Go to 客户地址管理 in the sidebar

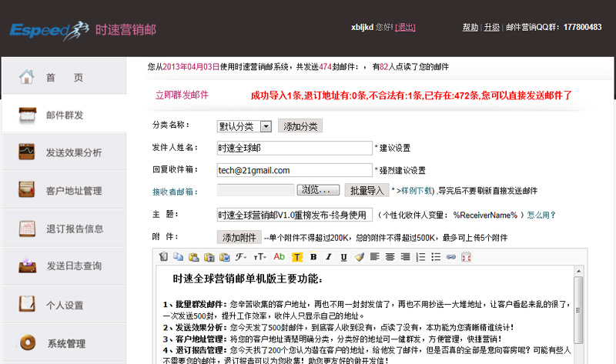(x=73, y=190)
